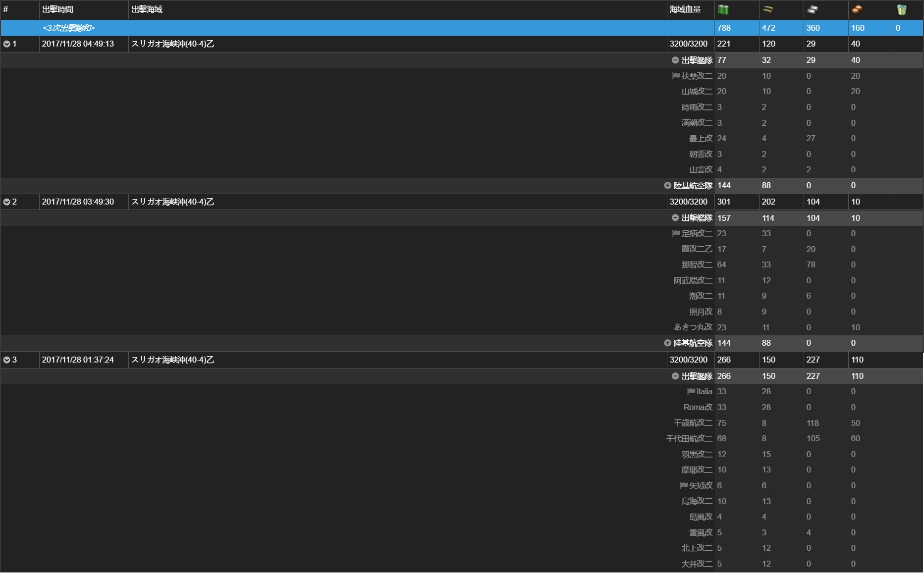
Task: Click the 海域血量 column header
Action: (x=685, y=9)
